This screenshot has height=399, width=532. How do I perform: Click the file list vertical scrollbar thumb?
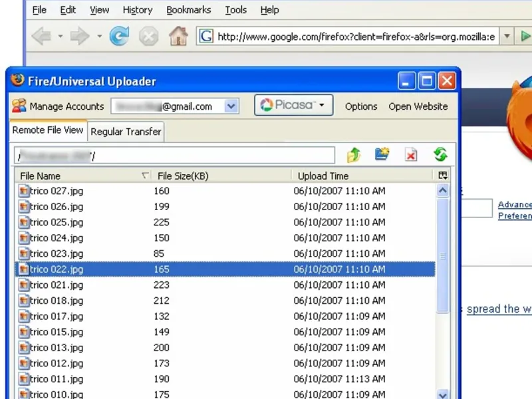[x=442, y=255]
